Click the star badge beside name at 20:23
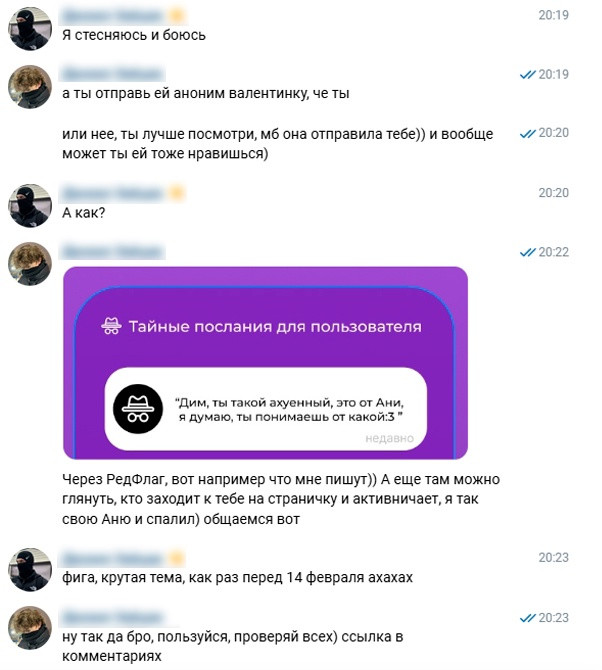The height and width of the screenshot is (670, 602). click(x=177, y=558)
